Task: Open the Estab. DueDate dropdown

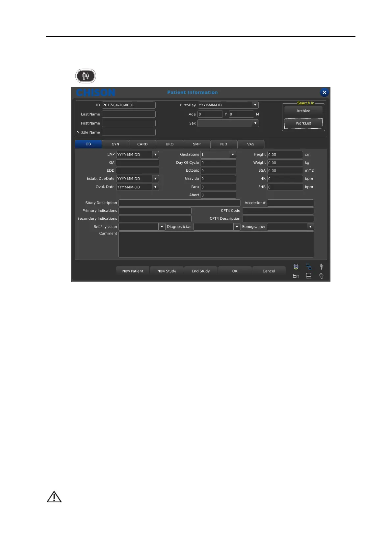Action: point(155,179)
